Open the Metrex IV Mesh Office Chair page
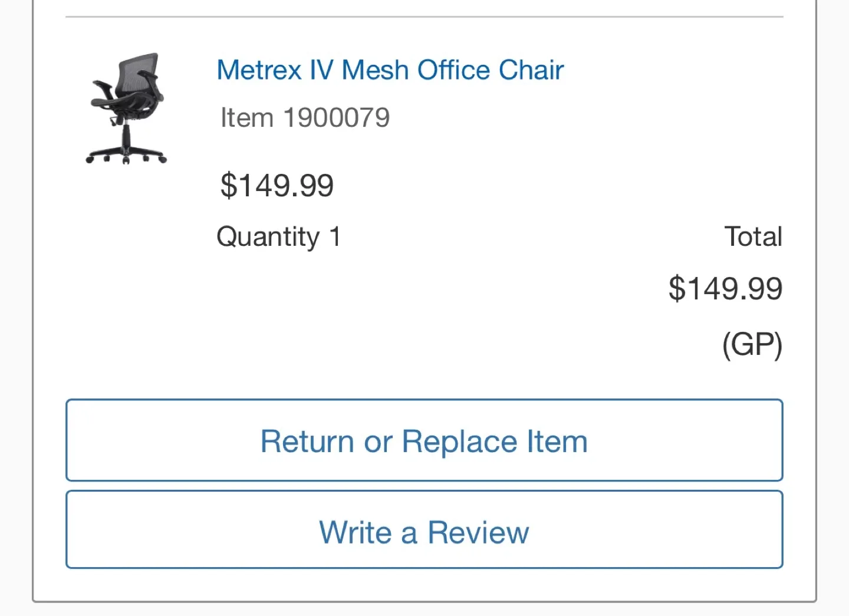Viewport: 849px width, 616px height. click(390, 70)
